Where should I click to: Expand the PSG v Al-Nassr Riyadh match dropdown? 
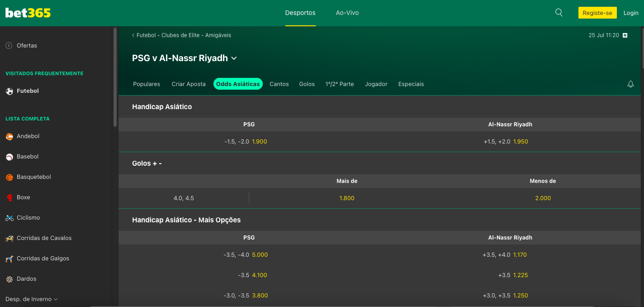tap(234, 58)
